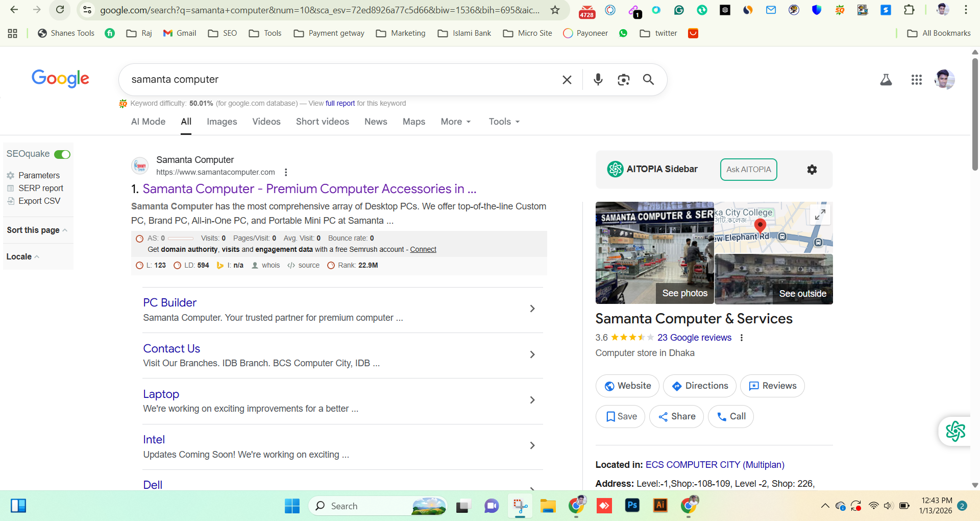
Task: Expand the Contact Us sitelink chevron
Action: (x=532, y=354)
